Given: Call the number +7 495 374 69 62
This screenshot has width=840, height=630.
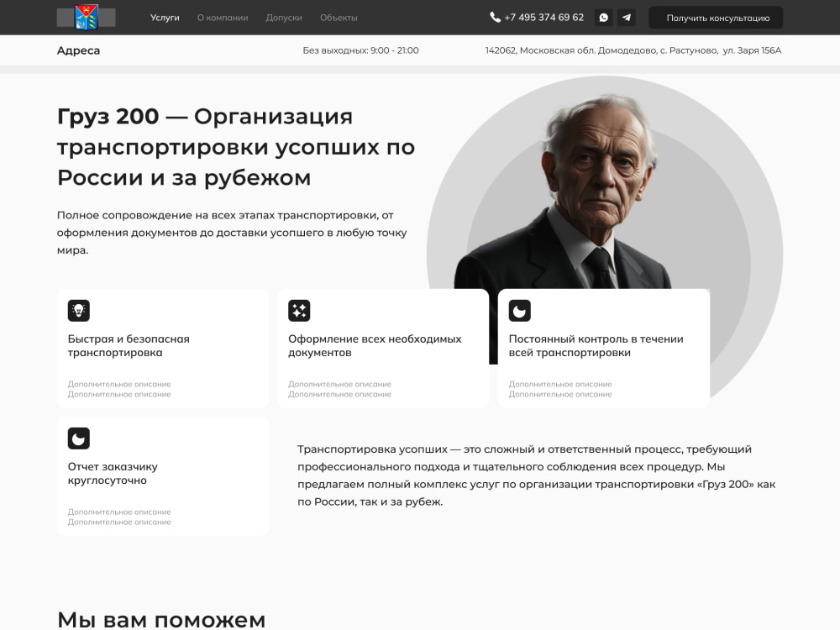Looking at the screenshot, I should coord(543,17).
